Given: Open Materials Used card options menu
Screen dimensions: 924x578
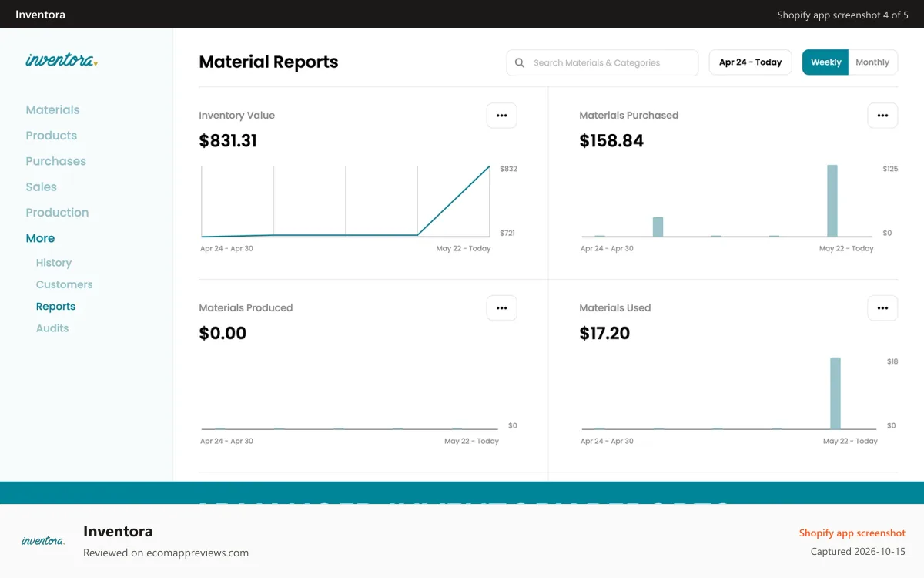Looking at the screenshot, I should click(882, 308).
